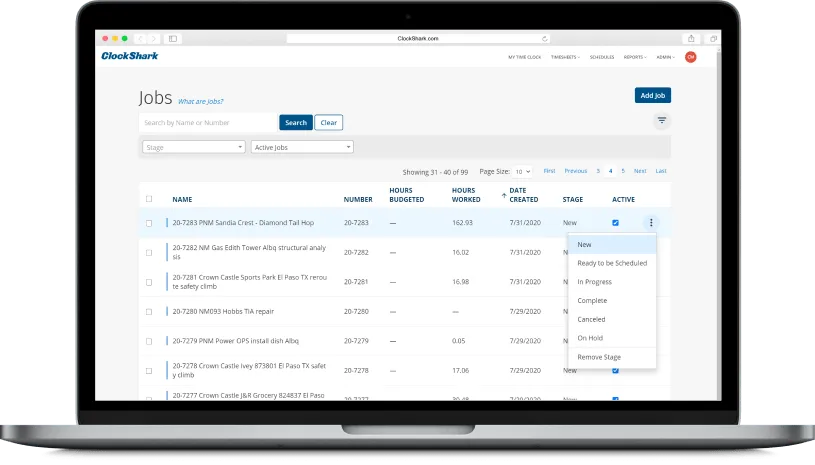The height and width of the screenshot is (465, 815).
Task: Go to page 3 of jobs
Action: (598, 171)
